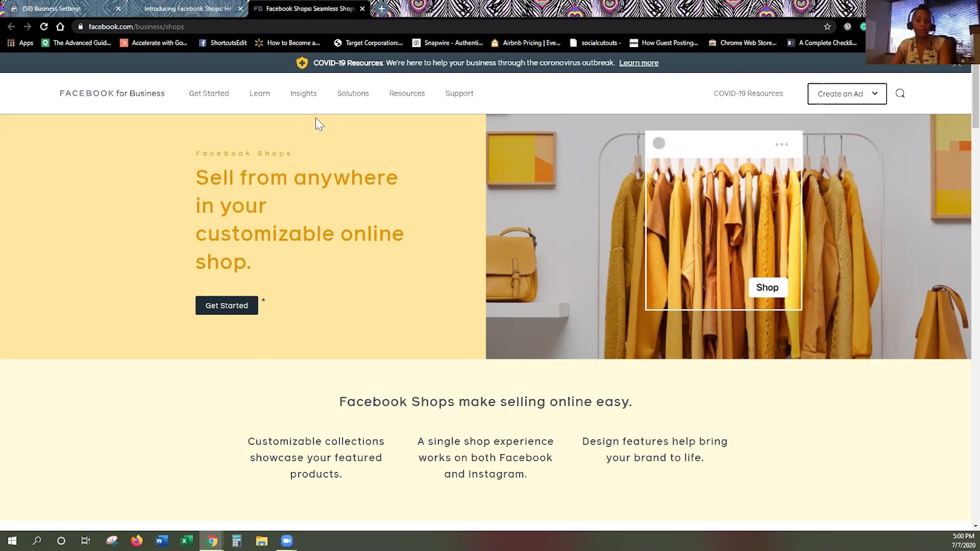
Task: Open the Learn navigation menu
Action: coord(260,93)
